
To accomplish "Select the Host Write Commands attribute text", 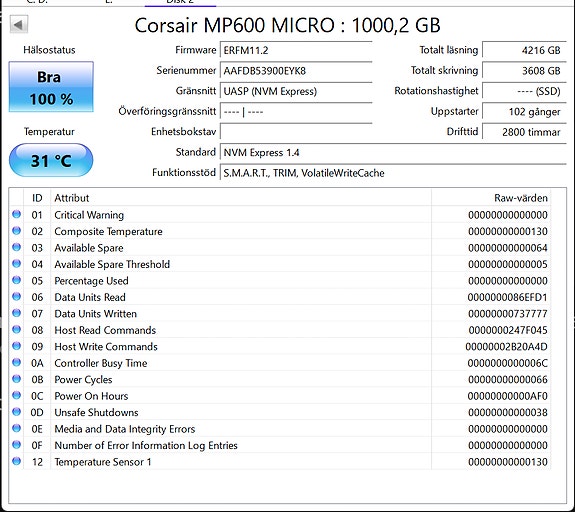I will [x=106, y=347].
